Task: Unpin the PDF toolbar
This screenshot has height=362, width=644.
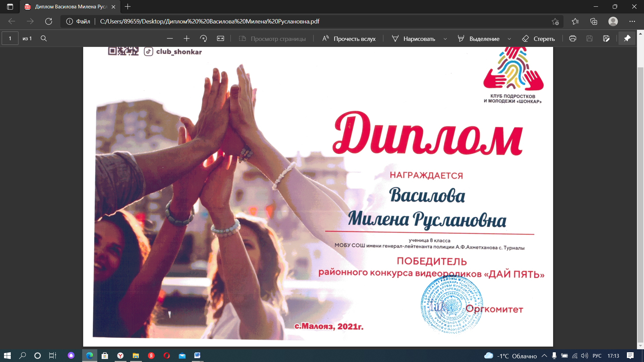Action: point(627,39)
